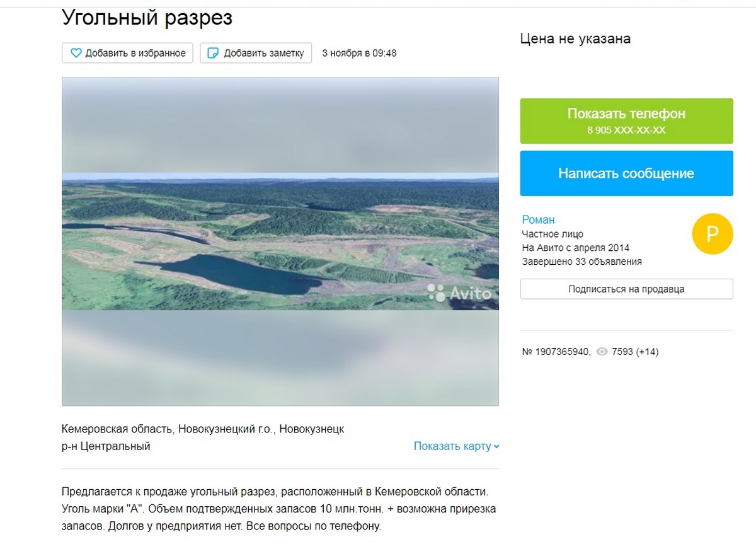Click the Показать карту link text

(452, 446)
